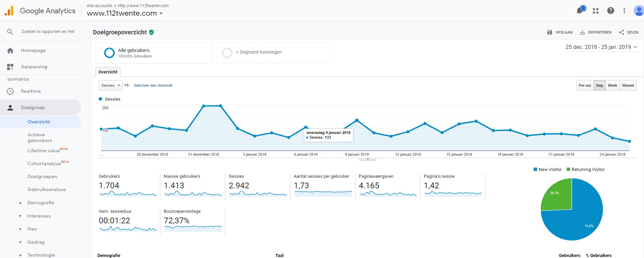The image size is (644, 258).
Task: Open the www.112twente.com account selector dropdown
Action: [125, 13]
